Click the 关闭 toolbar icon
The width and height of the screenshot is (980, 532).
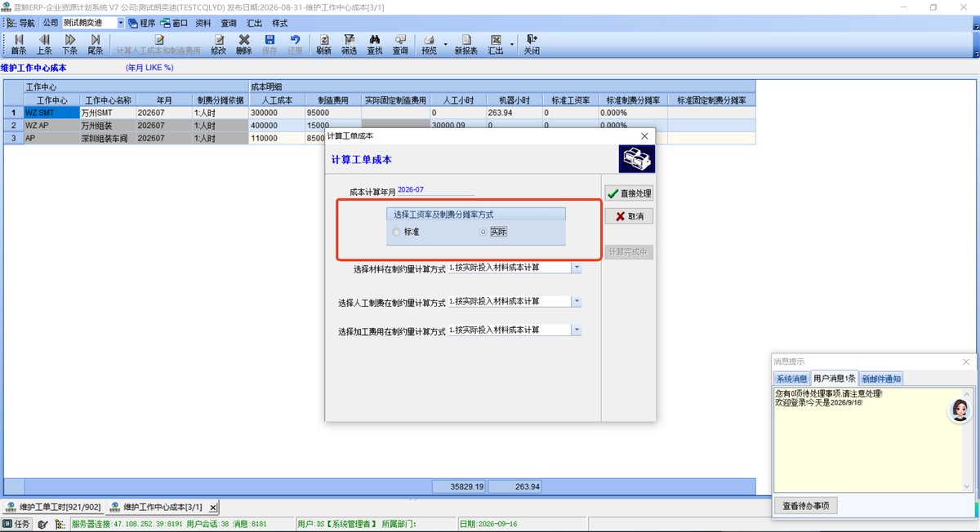tap(532, 44)
